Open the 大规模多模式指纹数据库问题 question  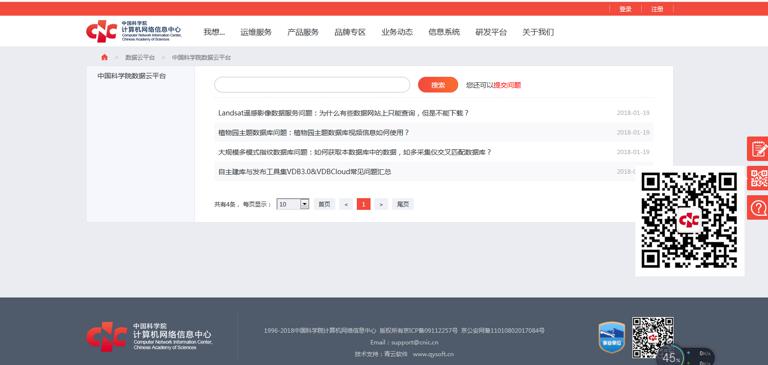point(355,152)
